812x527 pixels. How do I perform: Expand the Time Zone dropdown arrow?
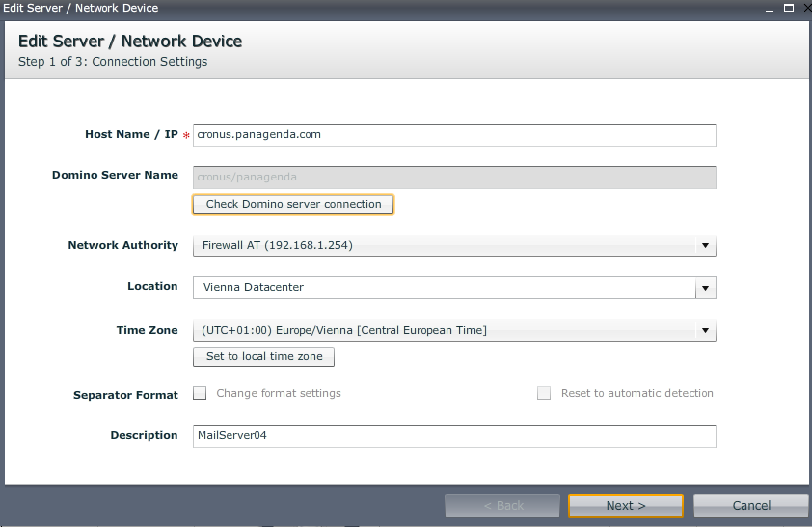(x=706, y=331)
